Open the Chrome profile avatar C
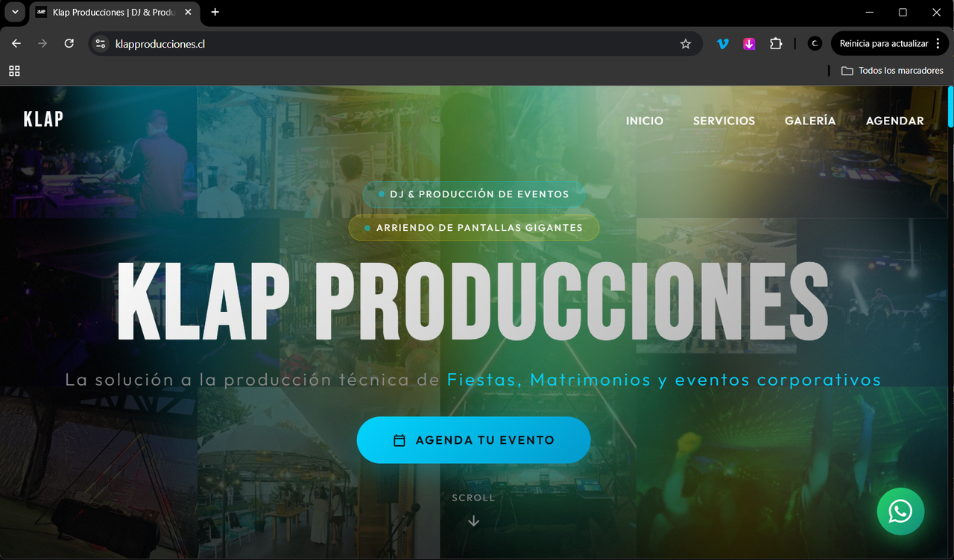The image size is (954, 560). click(814, 43)
